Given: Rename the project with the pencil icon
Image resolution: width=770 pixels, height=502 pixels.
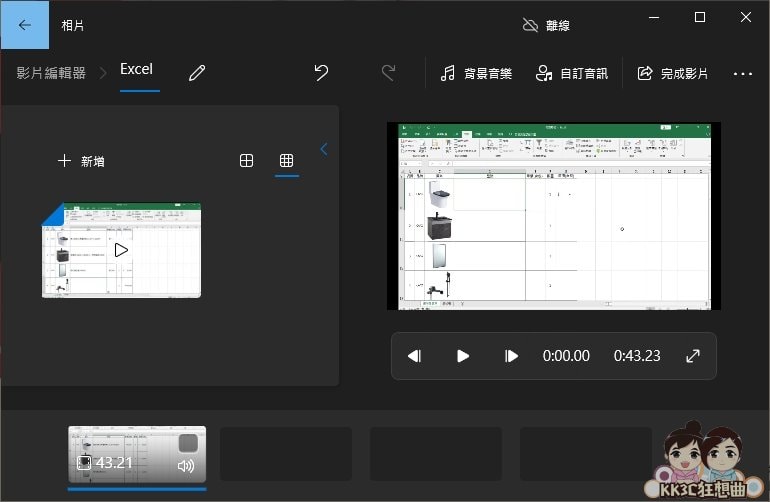Looking at the screenshot, I should click(x=197, y=73).
